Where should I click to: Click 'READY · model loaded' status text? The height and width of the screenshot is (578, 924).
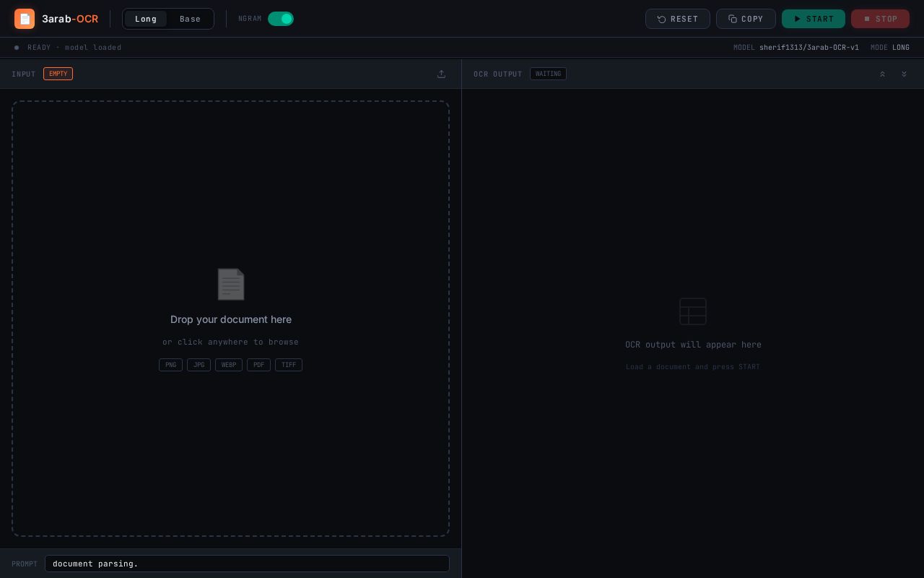pos(74,48)
